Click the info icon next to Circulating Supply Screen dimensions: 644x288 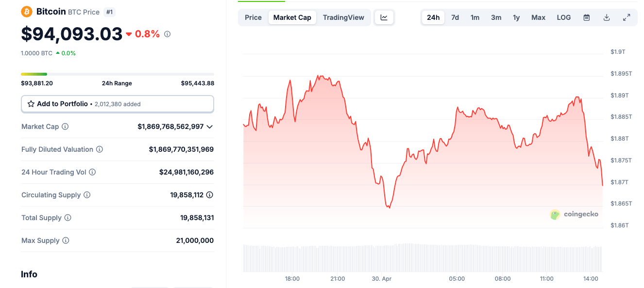tap(87, 194)
